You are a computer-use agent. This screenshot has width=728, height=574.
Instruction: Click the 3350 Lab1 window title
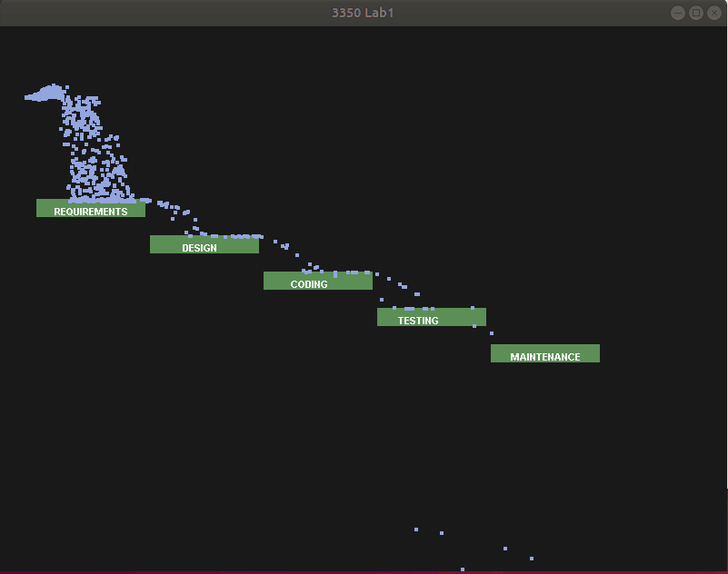pos(363,13)
